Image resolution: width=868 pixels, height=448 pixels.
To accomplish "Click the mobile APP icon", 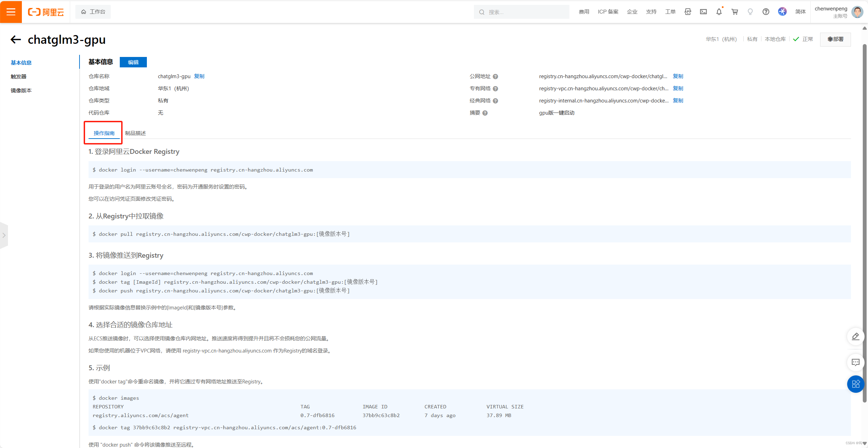I will click(688, 12).
